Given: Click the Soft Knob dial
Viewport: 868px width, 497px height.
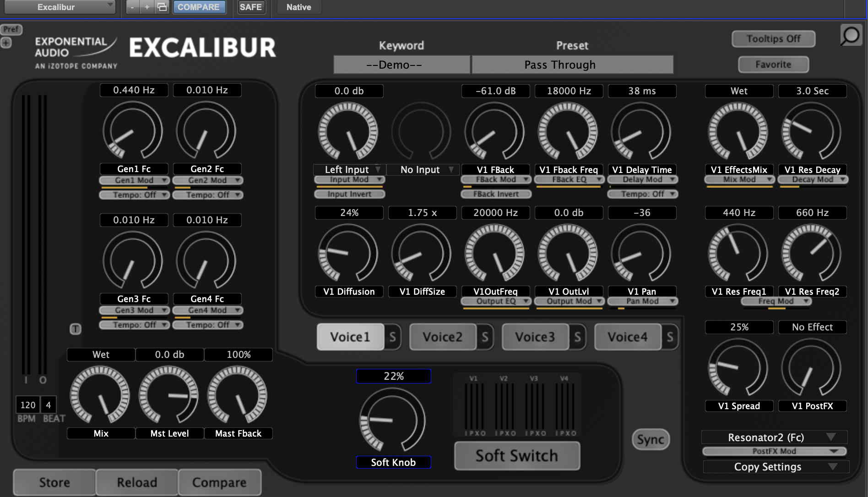Looking at the screenshot, I should point(393,419).
